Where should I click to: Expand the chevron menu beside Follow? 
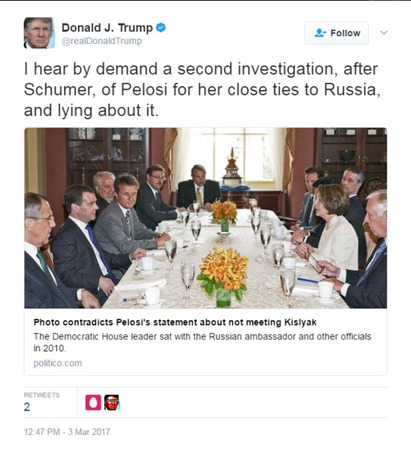(384, 33)
